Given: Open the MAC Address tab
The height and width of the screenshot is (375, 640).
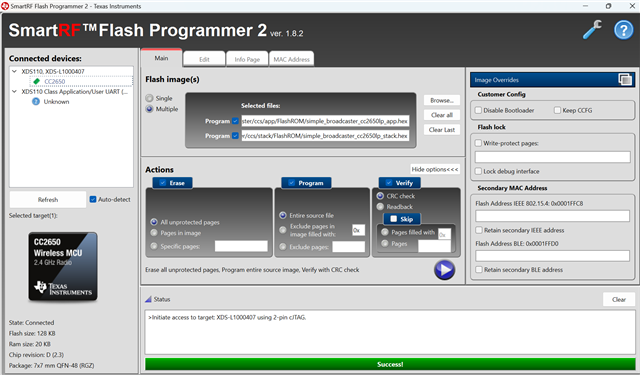Looking at the screenshot, I should [291, 59].
